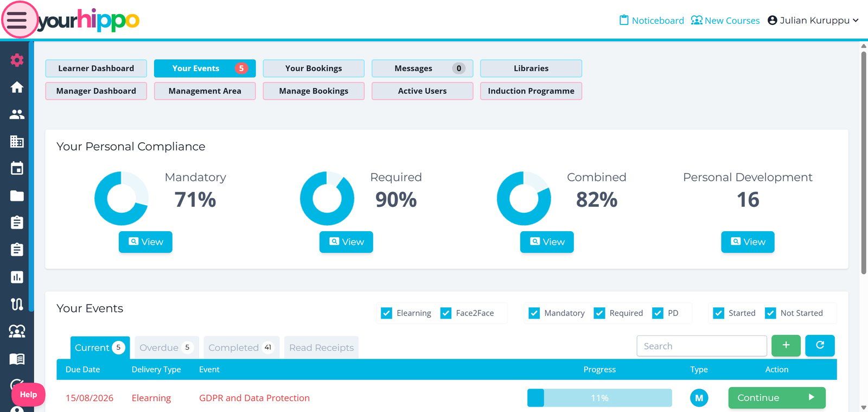Image resolution: width=868 pixels, height=412 pixels.
Task: Go to the Management Area
Action: 205,91
